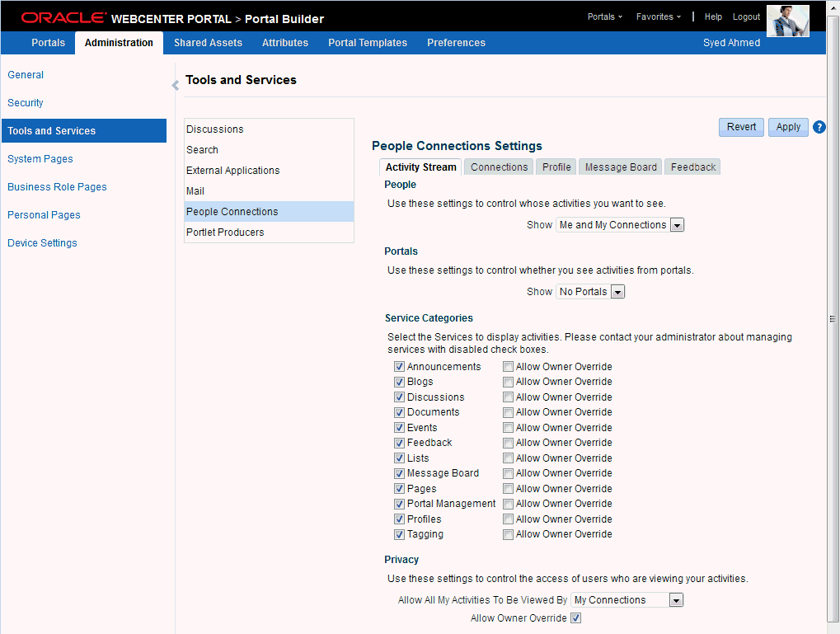This screenshot has height=634, width=840.
Task: Open the help question mark icon
Action: (819, 127)
